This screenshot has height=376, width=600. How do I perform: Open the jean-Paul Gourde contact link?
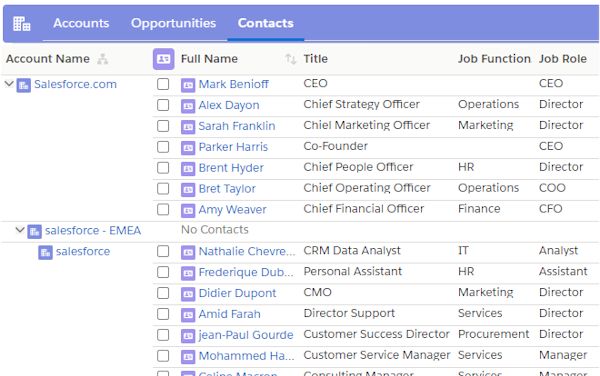246,335
